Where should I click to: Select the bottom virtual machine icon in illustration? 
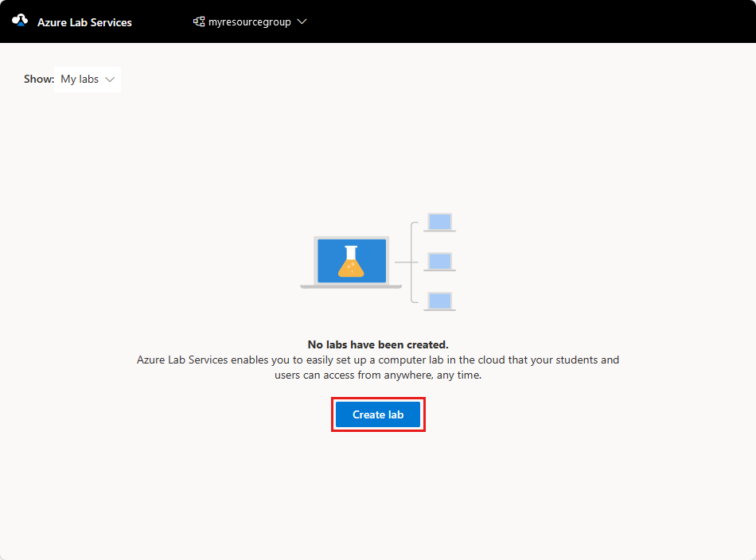pos(439,301)
